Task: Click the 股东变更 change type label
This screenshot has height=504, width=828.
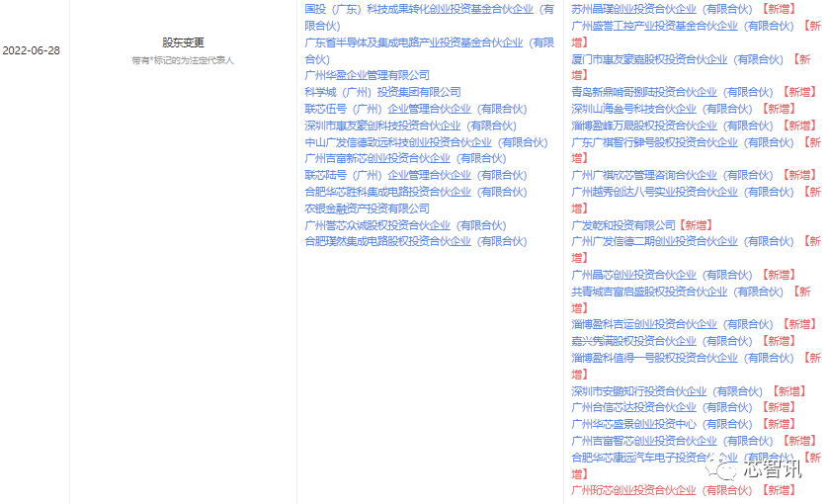Action: 183,42
